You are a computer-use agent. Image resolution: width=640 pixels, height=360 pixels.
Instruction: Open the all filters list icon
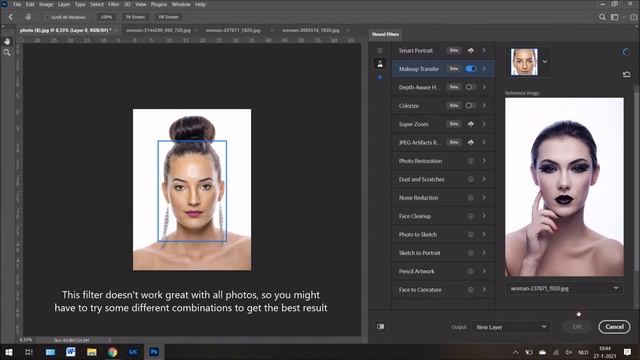380,51
